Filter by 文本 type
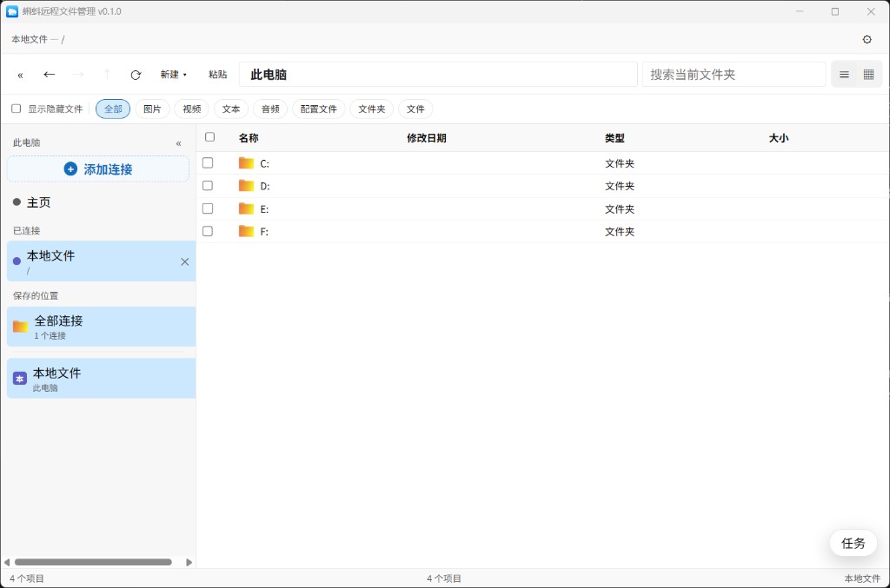The width and height of the screenshot is (890, 588). tap(231, 109)
